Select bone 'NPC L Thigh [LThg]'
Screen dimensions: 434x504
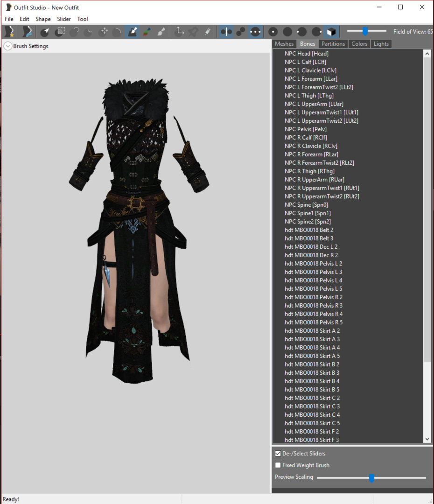click(x=309, y=96)
